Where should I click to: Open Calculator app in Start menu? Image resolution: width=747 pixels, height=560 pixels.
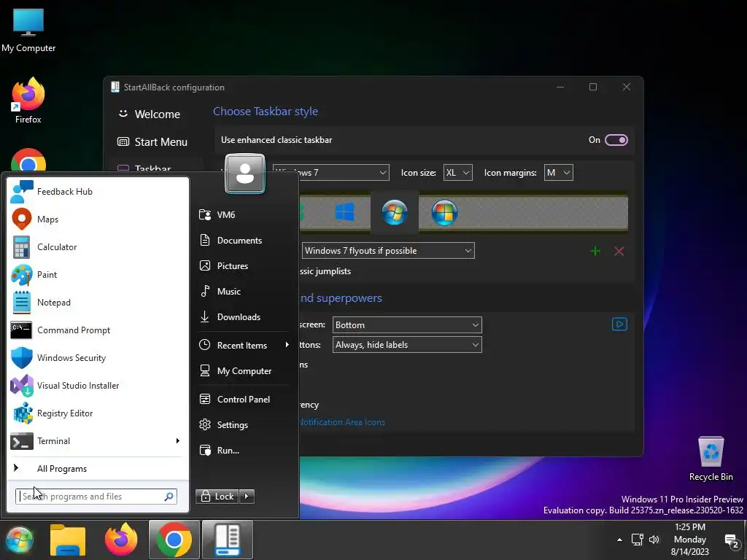click(98, 246)
